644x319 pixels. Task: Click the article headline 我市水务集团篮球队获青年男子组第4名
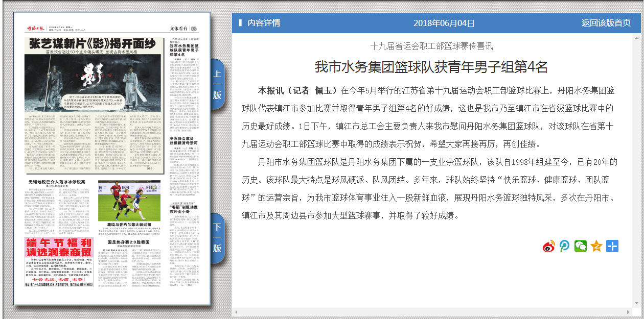click(x=431, y=67)
